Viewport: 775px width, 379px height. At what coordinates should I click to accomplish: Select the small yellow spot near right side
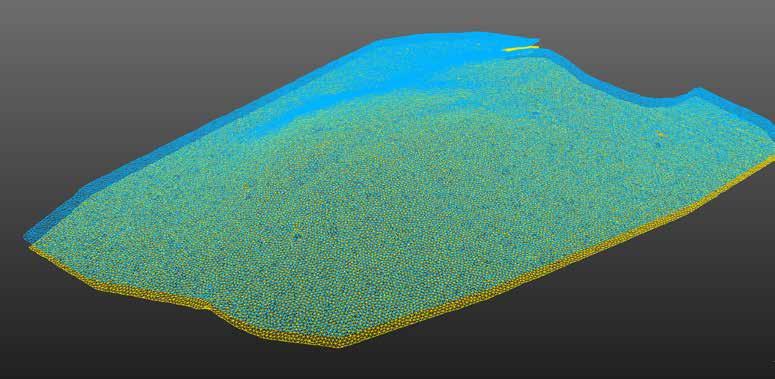(661, 133)
